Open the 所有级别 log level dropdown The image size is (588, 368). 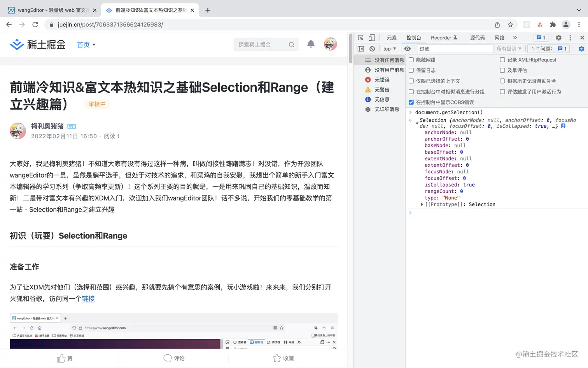[509, 49]
